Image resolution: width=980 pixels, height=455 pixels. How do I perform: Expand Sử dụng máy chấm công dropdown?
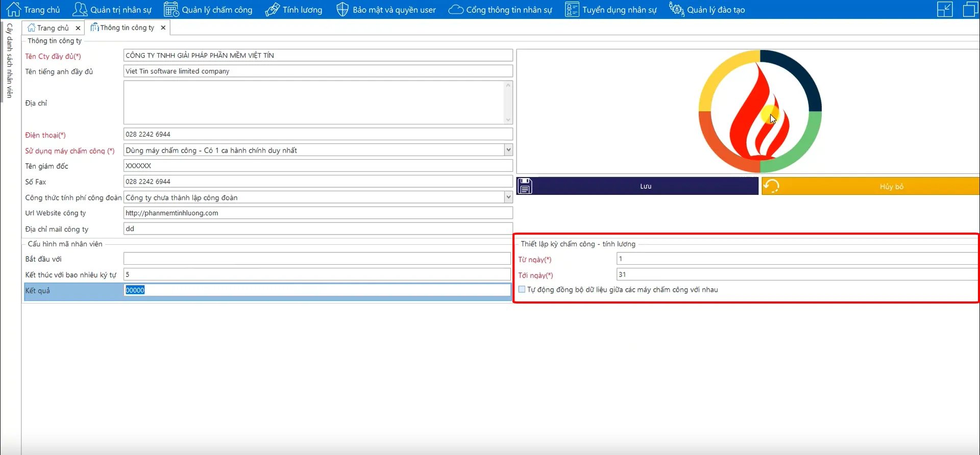coord(508,150)
